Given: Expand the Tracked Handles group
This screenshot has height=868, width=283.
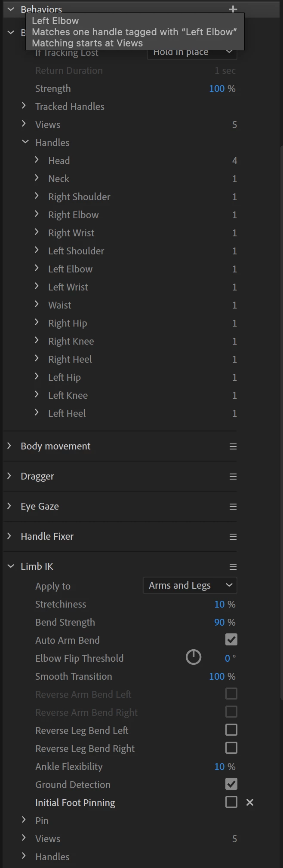Looking at the screenshot, I should coord(24,106).
